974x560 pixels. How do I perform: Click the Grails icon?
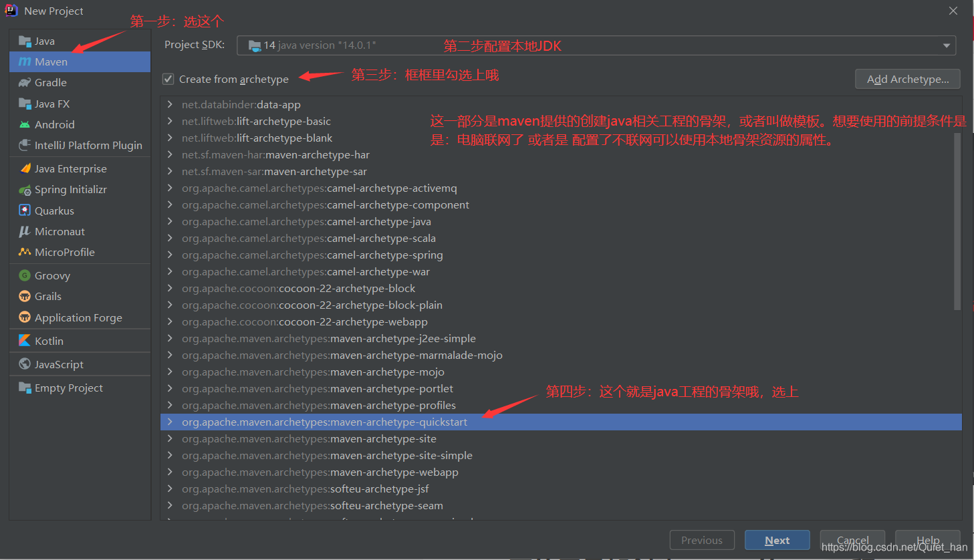[x=25, y=296]
